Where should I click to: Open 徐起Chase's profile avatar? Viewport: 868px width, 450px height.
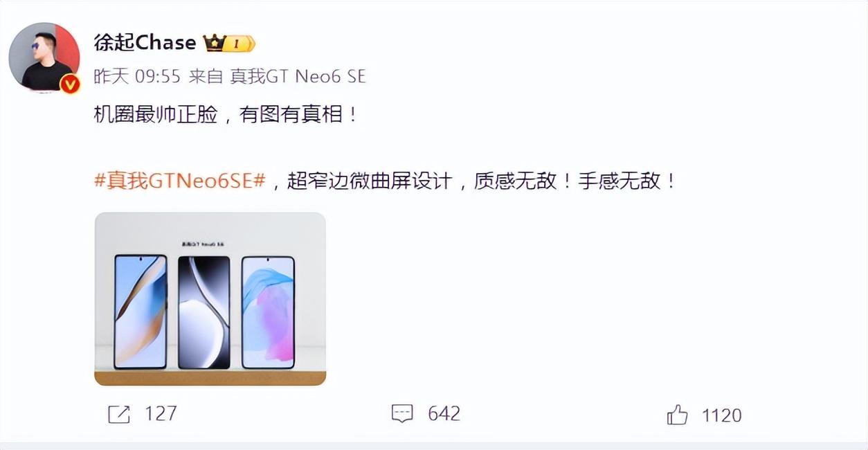44,57
